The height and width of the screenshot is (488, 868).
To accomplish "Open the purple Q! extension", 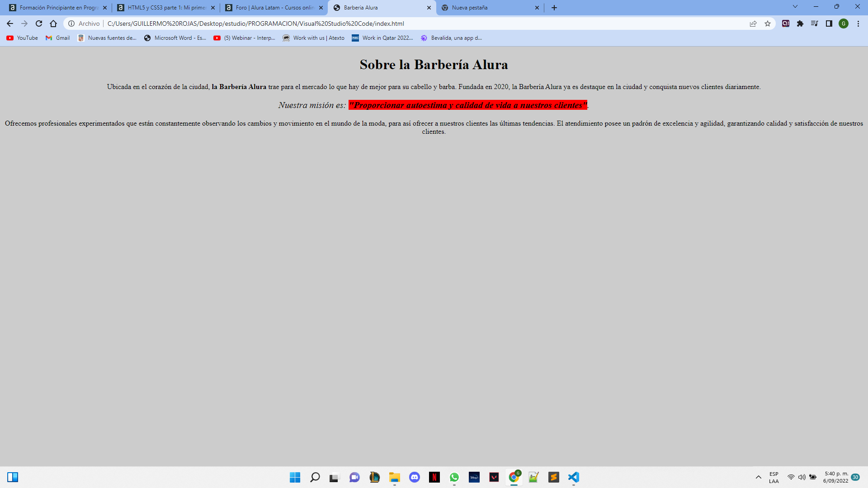I will click(x=786, y=23).
